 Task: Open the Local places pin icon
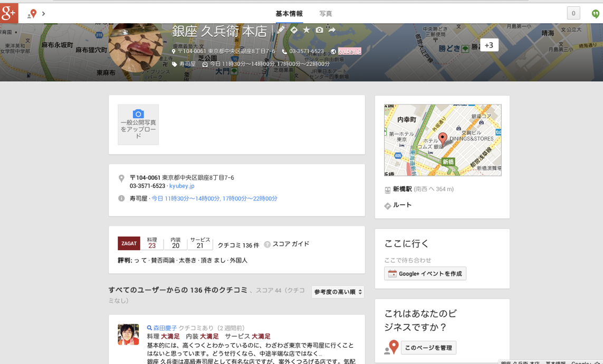32,14
